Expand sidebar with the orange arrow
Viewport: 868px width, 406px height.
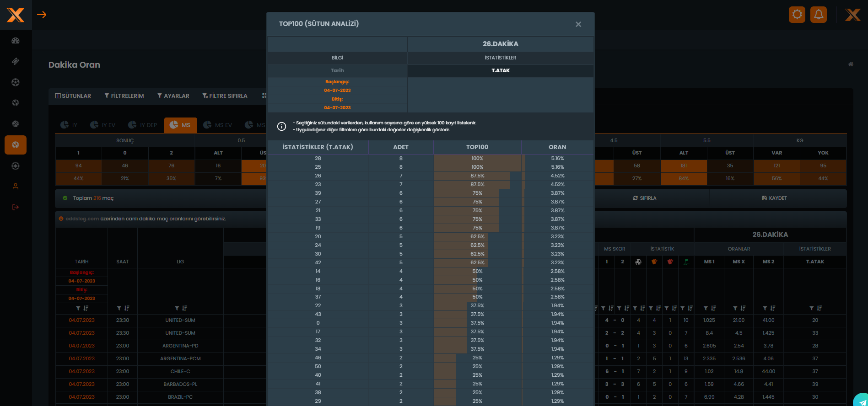[42, 15]
